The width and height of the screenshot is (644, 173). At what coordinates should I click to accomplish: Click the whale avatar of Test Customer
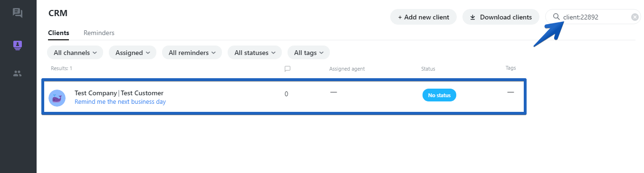(x=57, y=98)
